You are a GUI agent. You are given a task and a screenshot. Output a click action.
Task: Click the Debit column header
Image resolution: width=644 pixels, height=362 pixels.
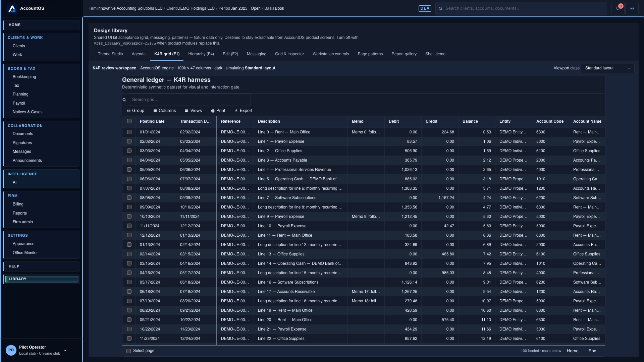point(403,121)
